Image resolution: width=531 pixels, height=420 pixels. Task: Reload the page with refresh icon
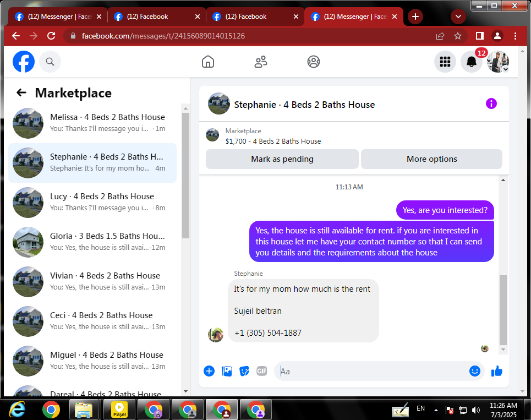pos(51,36)
